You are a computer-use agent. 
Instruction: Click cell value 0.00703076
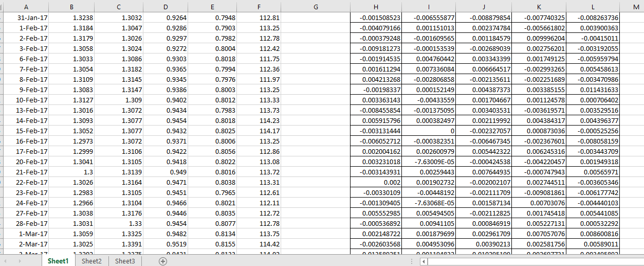539,203
